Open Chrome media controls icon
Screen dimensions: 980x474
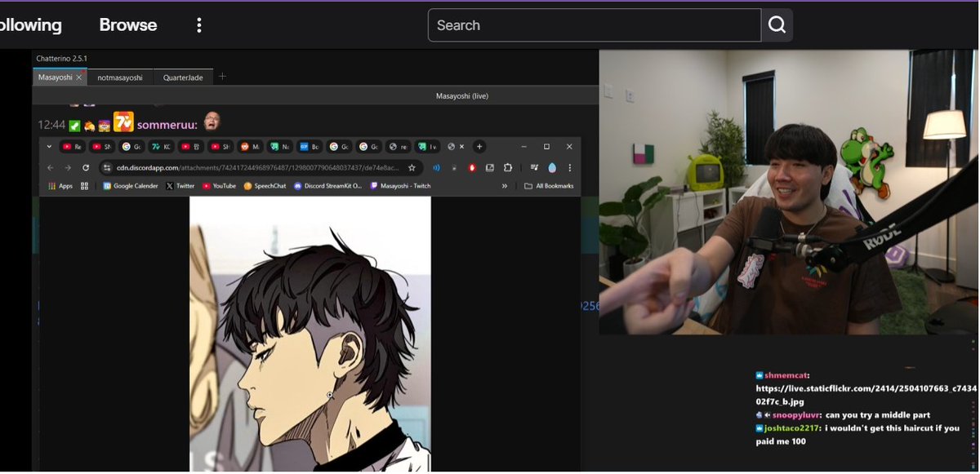click(534, 167)
